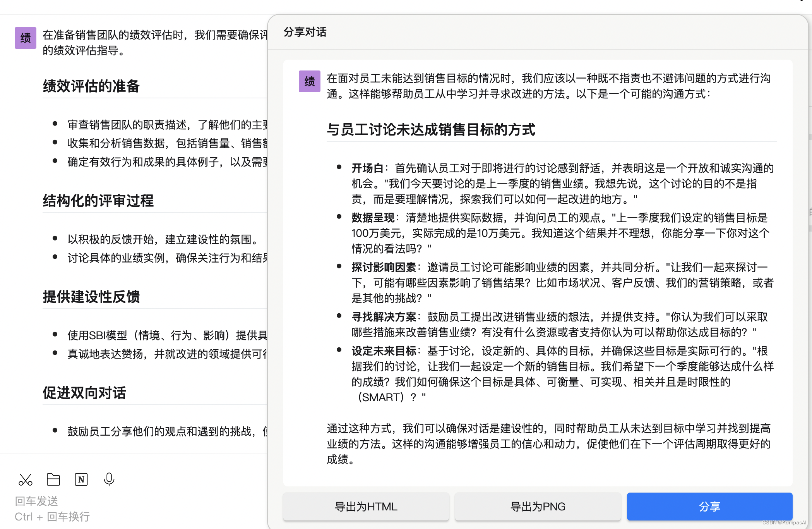Click the bullet starting 审查销售团队的职责描述
Viewport: 812px width, 529px height.
(x=168, y=125)
